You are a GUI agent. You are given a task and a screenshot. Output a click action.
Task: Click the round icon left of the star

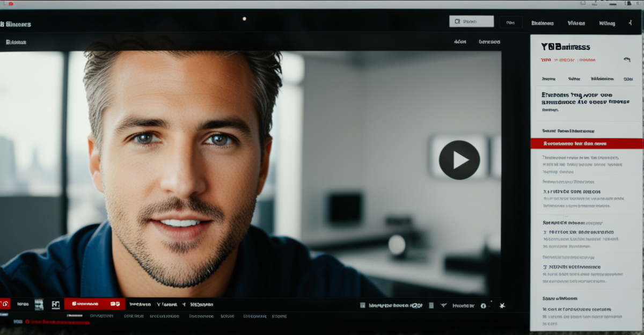tap(483, 305)
